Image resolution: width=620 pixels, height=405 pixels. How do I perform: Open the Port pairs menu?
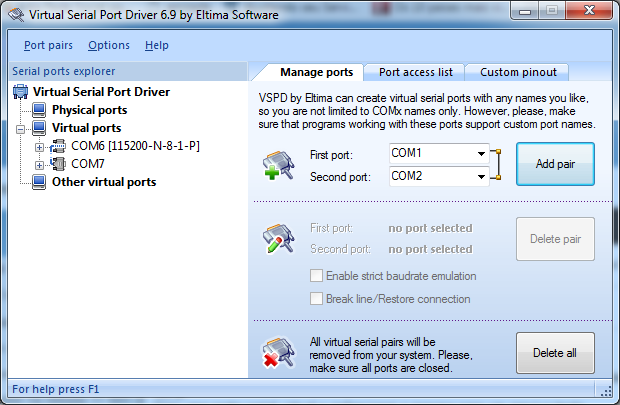pos(48,45)
